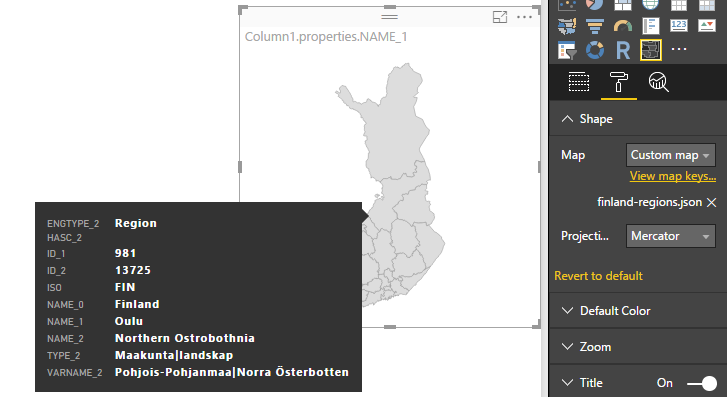
Task: Open the Mercator projection dropdown
Action: click(x=670, y=236)
